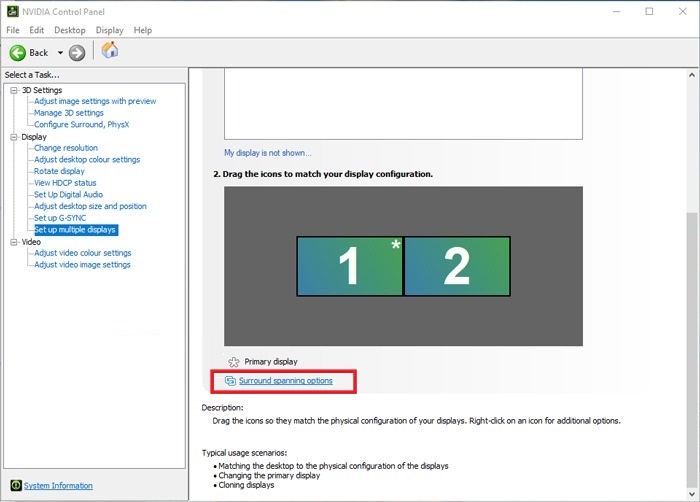700x502 pixels.
Task: Maximize the NVIDIA Control Panel window
Action: 650,12
